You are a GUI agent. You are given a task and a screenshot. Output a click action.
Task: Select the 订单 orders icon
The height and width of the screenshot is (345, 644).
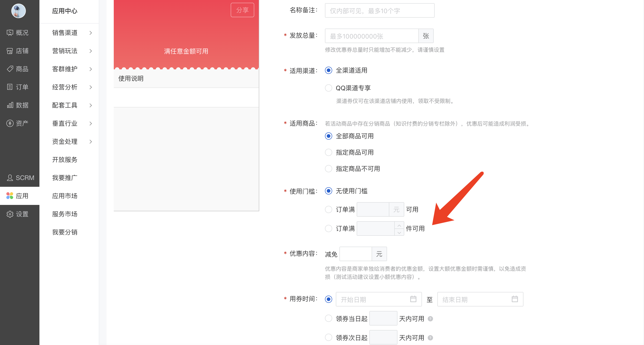[x=10, y=87]
